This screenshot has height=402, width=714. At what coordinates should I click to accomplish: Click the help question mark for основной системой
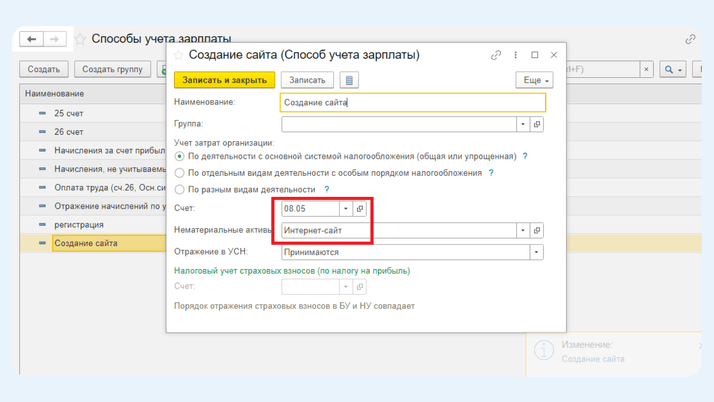tap(525, 156)
